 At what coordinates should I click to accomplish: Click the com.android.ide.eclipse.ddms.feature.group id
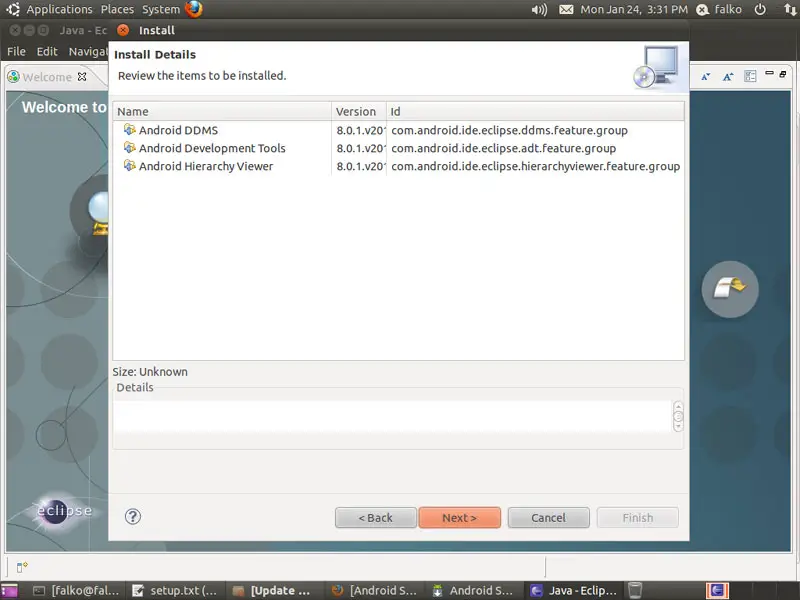(509, 130)
